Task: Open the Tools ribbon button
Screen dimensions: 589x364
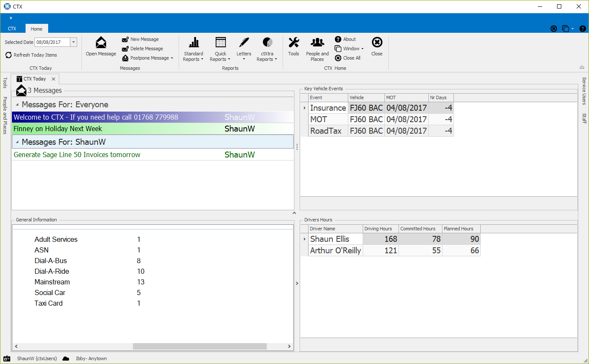Action: coord(294,46)
